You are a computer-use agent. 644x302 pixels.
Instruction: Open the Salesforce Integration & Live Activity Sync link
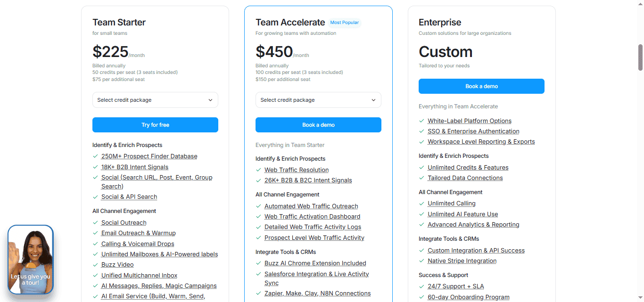pos(317,274)
